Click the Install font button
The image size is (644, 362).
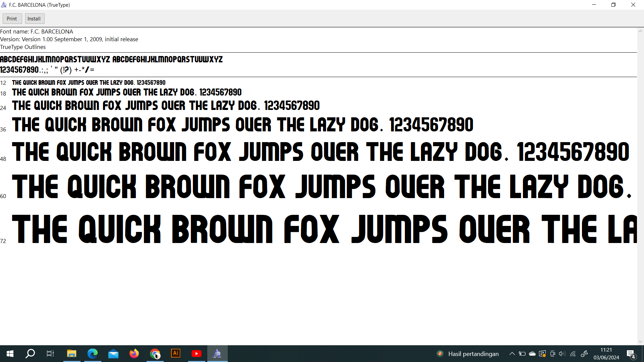[34, 19]
